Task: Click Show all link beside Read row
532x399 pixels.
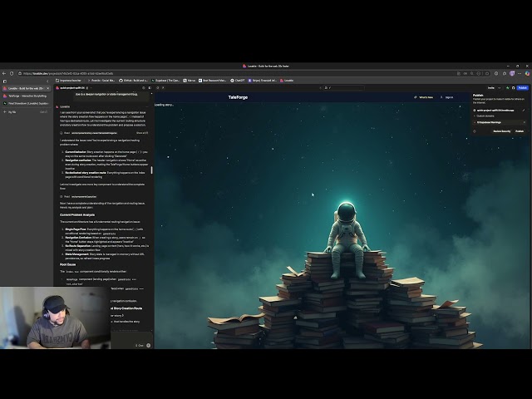Action: [142, 133]
